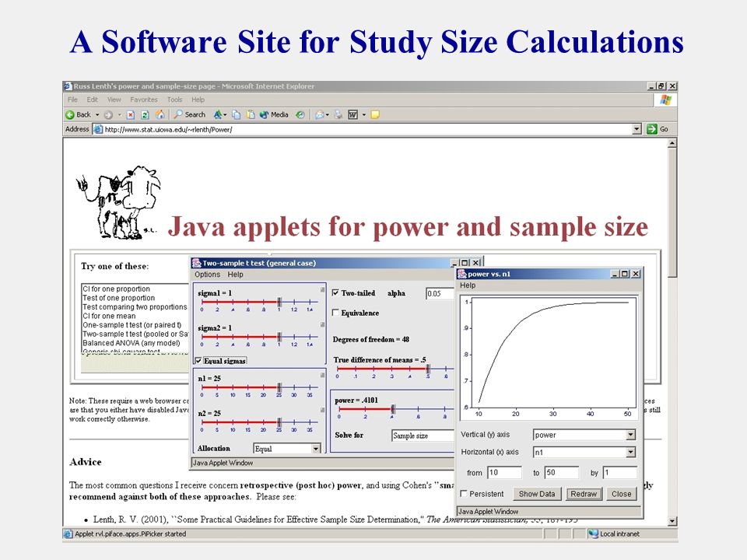
Task: Open the Favorites menu
Action: pos(144,100)
